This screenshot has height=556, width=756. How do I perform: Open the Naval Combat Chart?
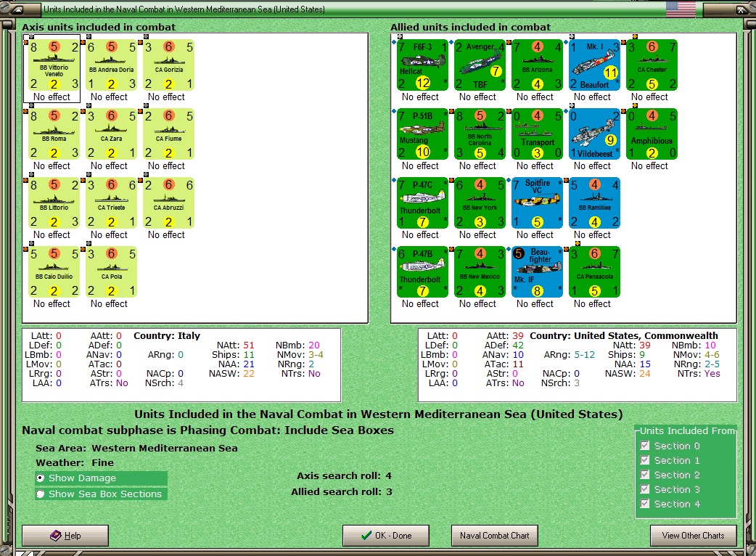click(495, 535)
